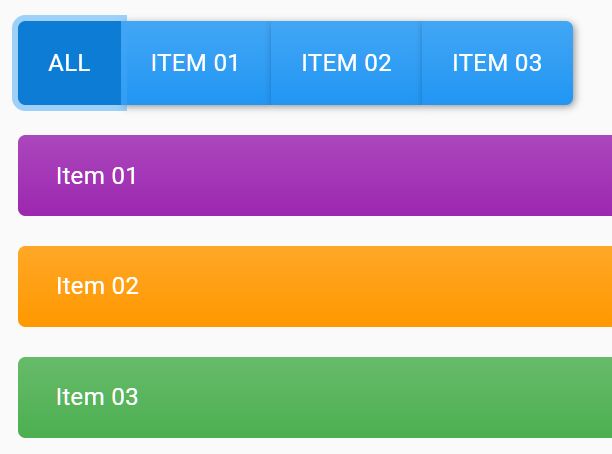
Task: Deselect the highlighted ALL segment
Action: coord(69,63)
